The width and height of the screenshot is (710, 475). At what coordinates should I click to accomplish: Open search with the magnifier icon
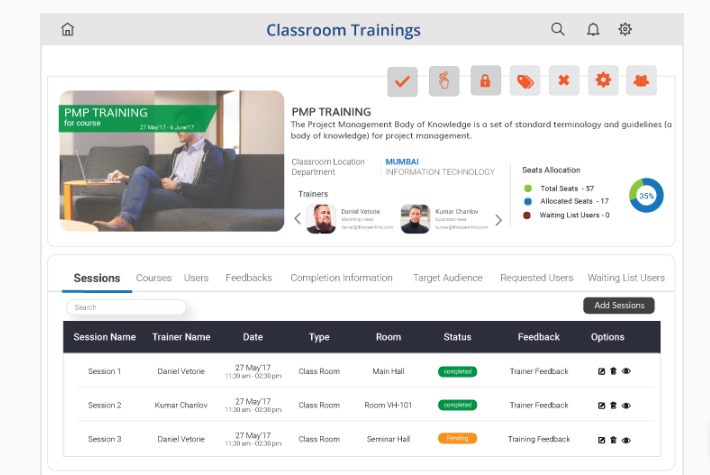click(557, 29)
